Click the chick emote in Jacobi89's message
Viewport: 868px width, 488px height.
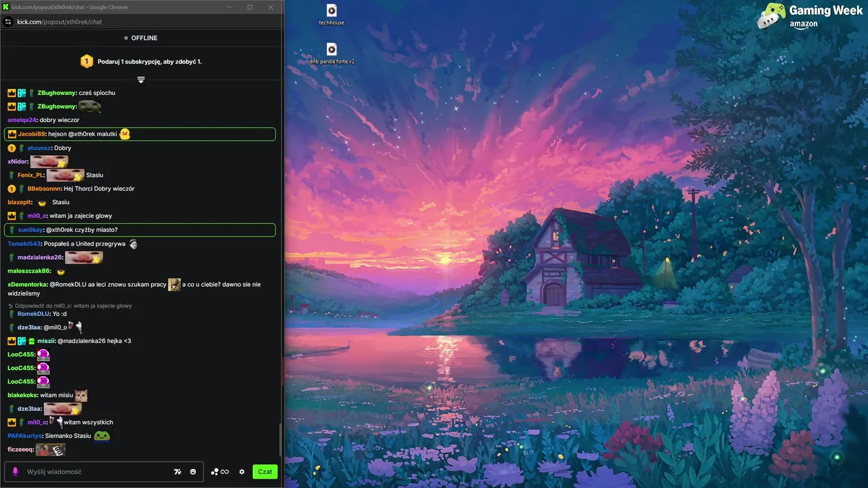point(125,134)
